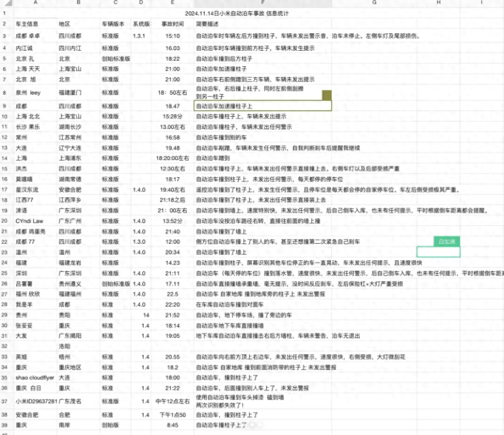Select row 37 header
The image size is (504, 435).
pos(4,401)
